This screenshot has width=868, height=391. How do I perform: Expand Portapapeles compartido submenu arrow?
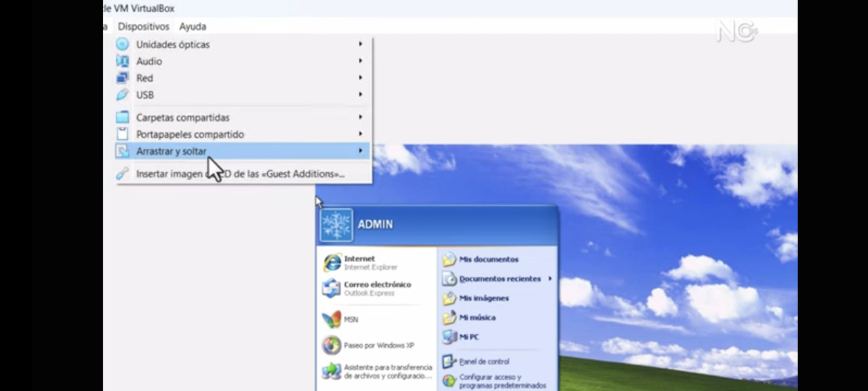point(361,134)
